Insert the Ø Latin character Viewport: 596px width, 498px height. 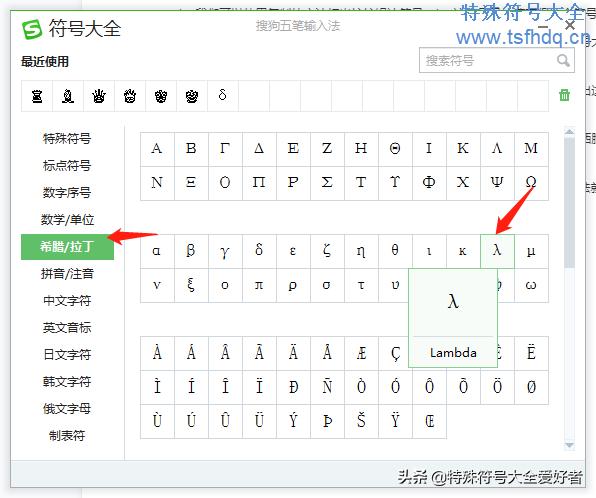coord(531,387)
